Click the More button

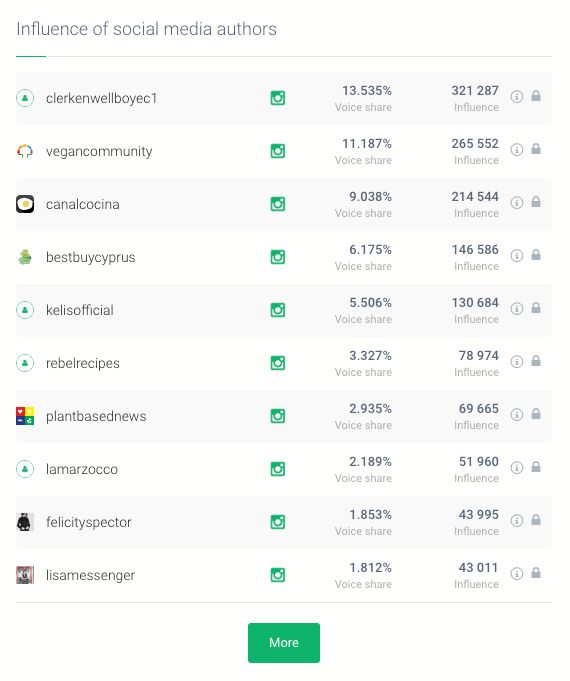click(284, 643)
